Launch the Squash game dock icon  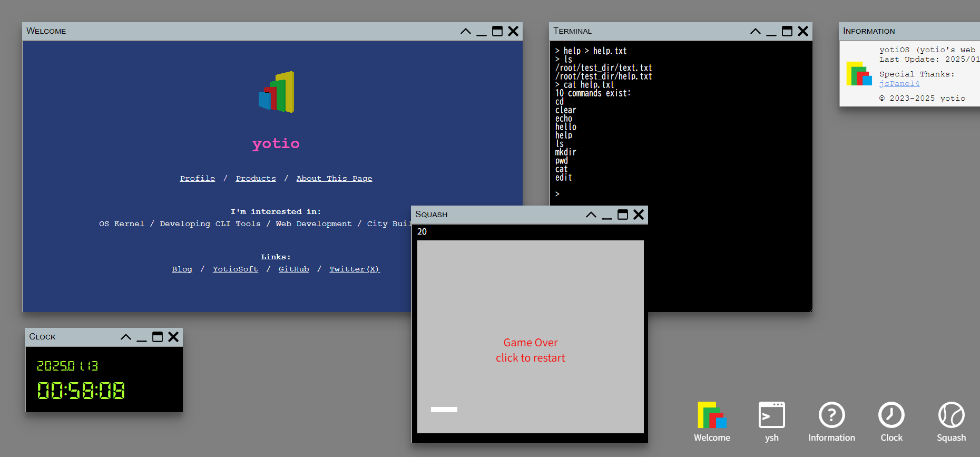pos(951,422)
